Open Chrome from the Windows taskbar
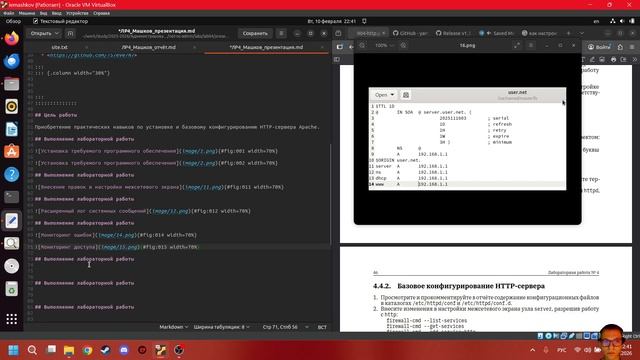The height and width of the screenshot is (360, 640). click(87, 350)
